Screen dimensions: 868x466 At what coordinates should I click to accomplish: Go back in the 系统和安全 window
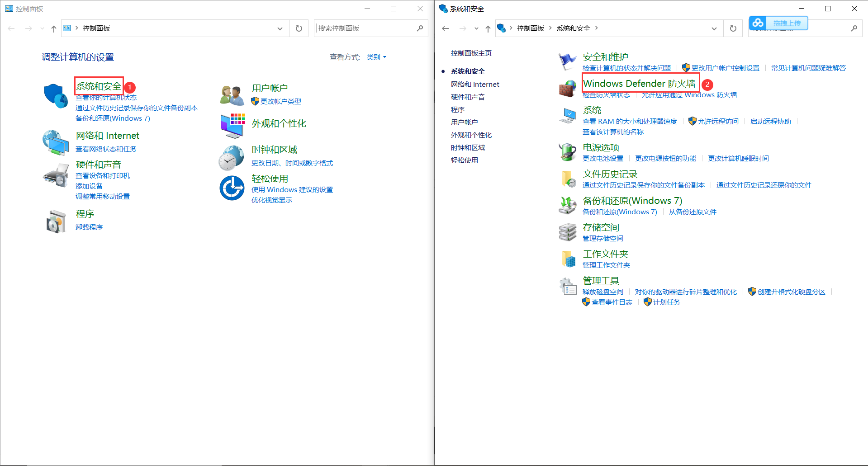click(x=446, y=28)
